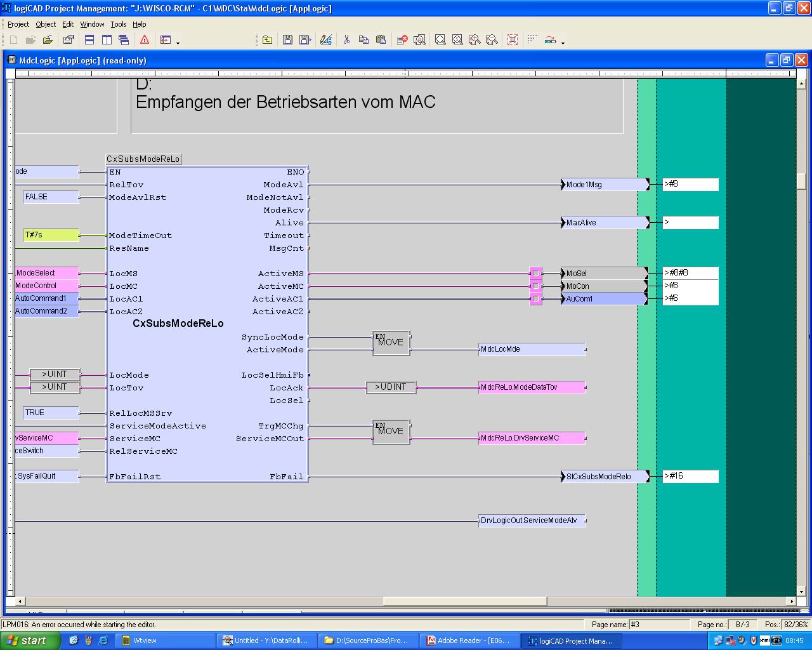Toggle the pink square box before MoSel
The height and width of the screenshot is (650, 812).
pos(535,274)
